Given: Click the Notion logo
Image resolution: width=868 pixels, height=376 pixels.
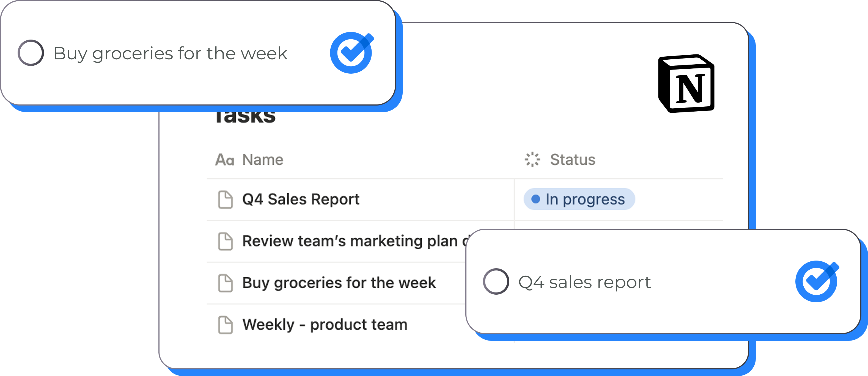Looking at the screenshot, I should click(x=686, y=84).
